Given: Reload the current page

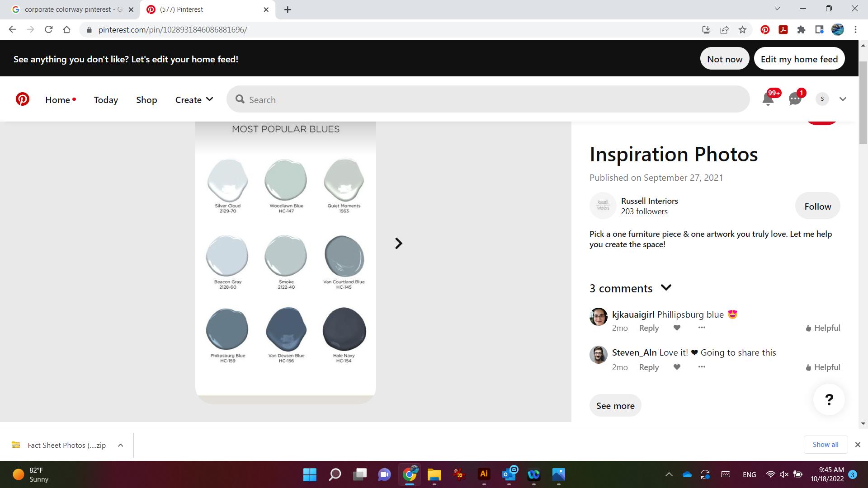Looking at the screenshot, I should (x=48, y=29).
